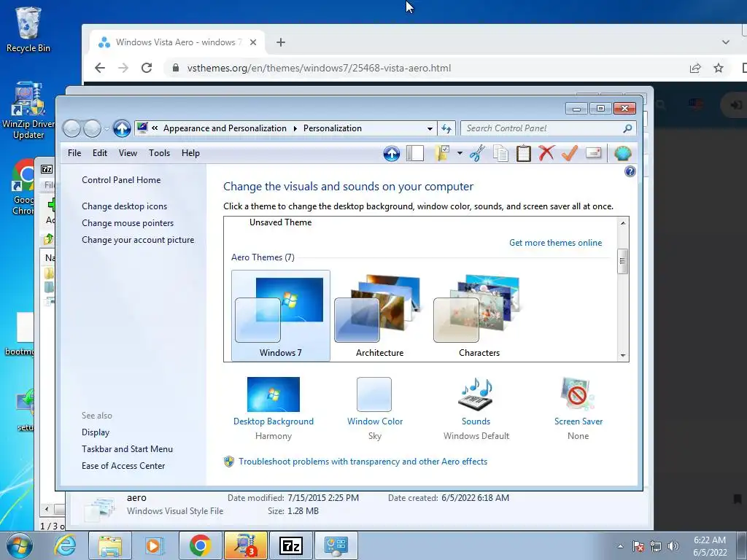Open the Display link under See also
The width and height of the screenshot is (747, 560).
(x=96, y=432)
